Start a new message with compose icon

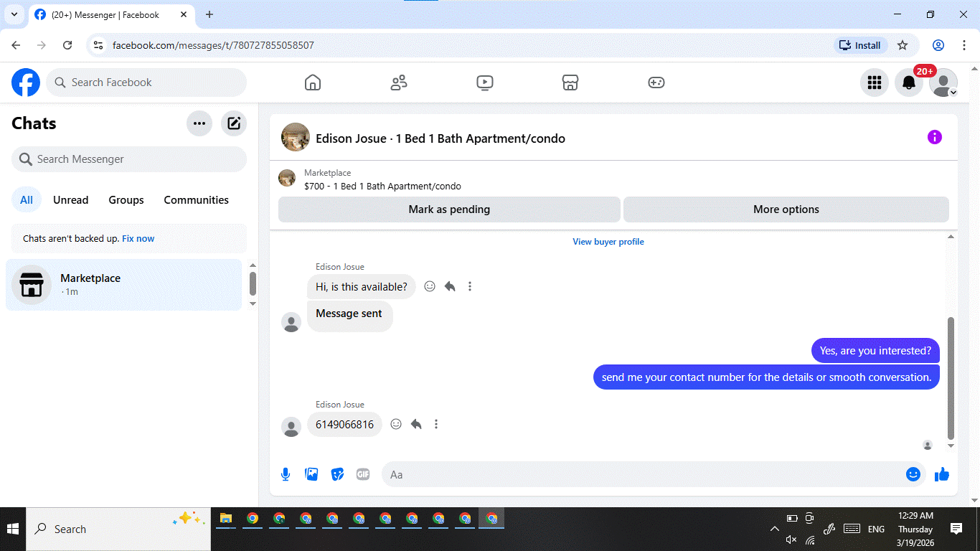234,123
